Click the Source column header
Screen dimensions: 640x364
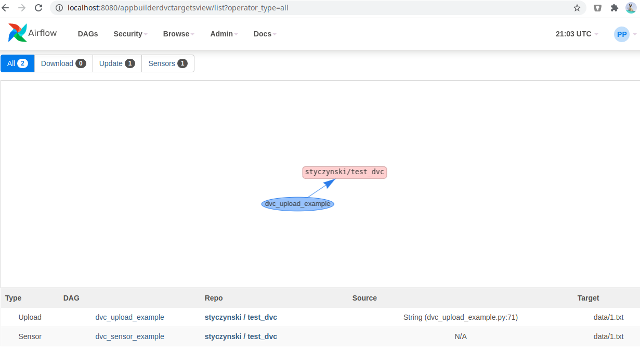(364, 298)
